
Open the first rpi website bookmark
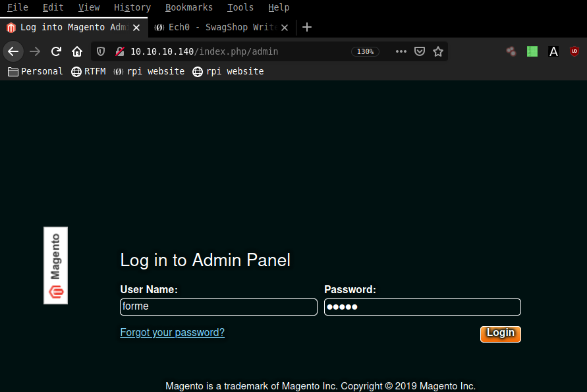(149, 72)
